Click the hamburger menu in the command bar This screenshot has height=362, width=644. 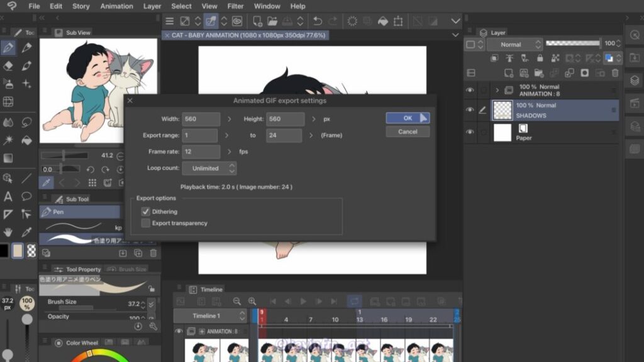[169, 21]
